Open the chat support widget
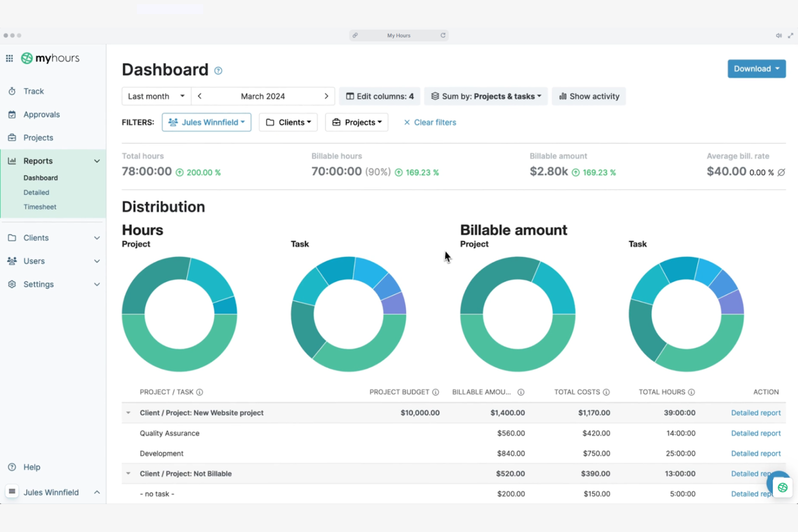Screen dimensions: 798x532 [x=782, y=487]
